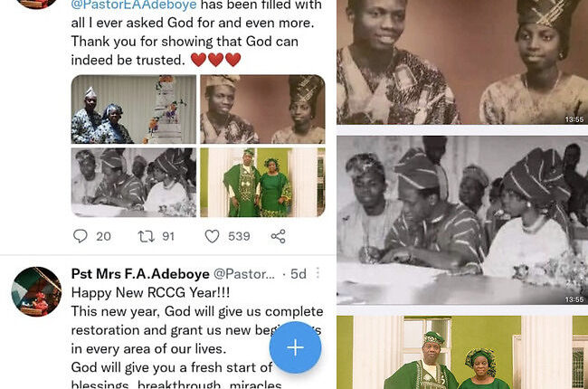Retweet the post with 91 retweets
Image resolution: width=588 pixels, height=389 pixels.
pyautogui.click(x=147, y=236)
